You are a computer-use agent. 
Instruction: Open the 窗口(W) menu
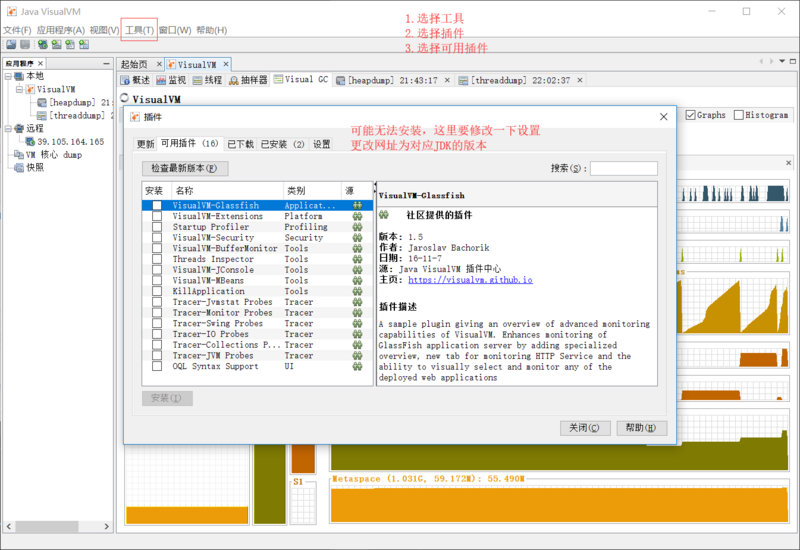tap(174, 30)
